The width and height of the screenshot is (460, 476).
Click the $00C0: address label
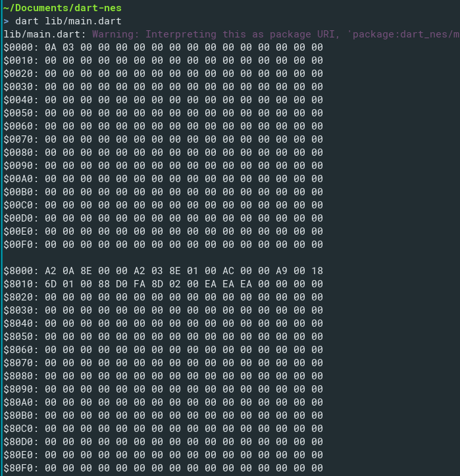pyautogui.click(x=21, y=205)
